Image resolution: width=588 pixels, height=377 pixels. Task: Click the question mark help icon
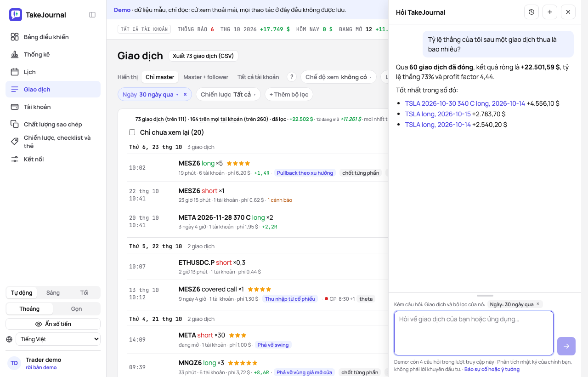292,77
